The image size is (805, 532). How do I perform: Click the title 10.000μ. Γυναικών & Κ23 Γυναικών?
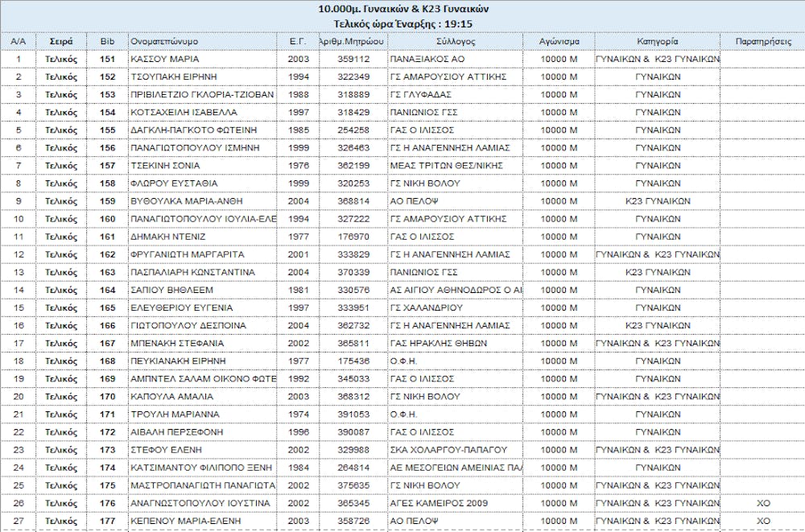[x=402, y=9]
